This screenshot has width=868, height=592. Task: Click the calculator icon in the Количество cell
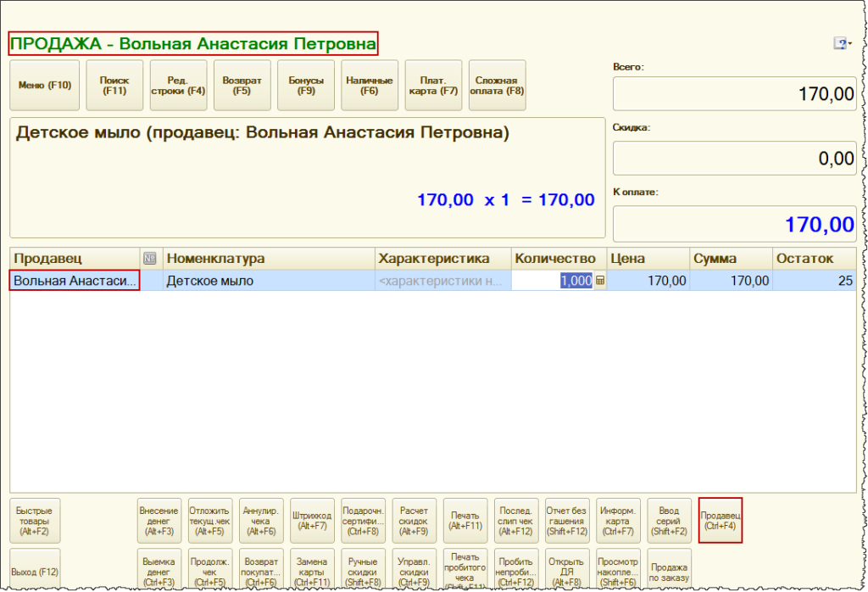600,281
